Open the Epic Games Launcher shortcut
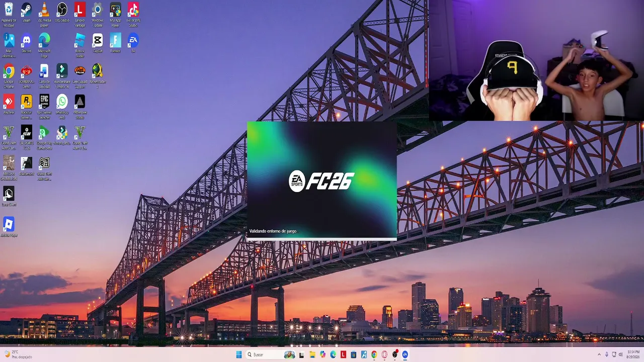 [x=44, y=107]
